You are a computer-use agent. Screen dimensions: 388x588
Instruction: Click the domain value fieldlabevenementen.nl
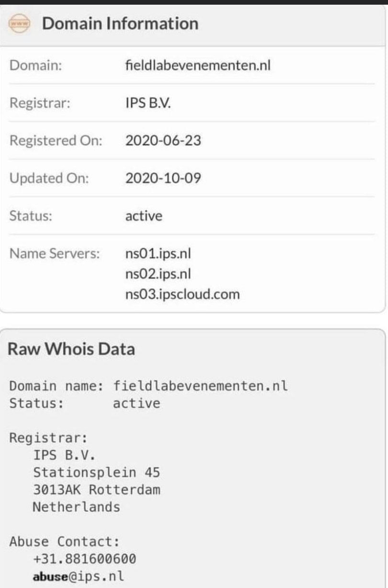tap(198, 65)
